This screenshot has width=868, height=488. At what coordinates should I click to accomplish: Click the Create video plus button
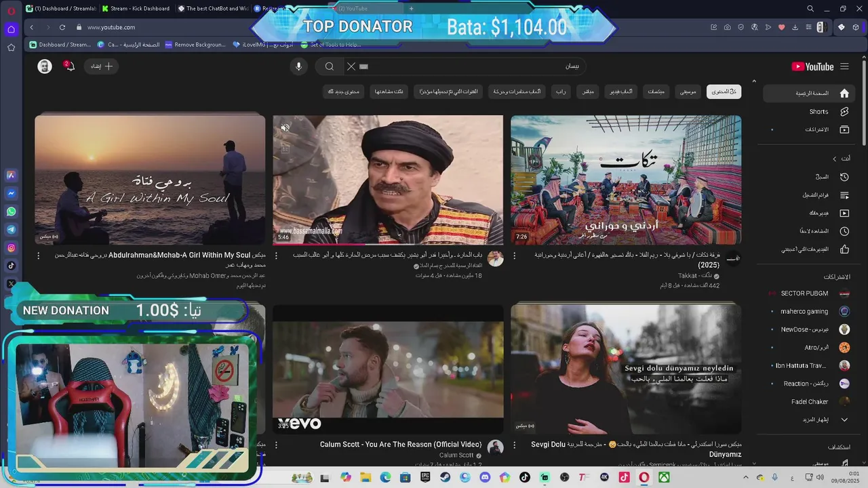tap(102, 66)
